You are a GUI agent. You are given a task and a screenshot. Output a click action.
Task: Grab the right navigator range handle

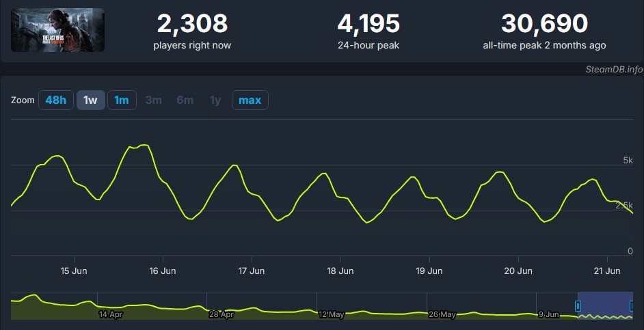click(632, 306)
